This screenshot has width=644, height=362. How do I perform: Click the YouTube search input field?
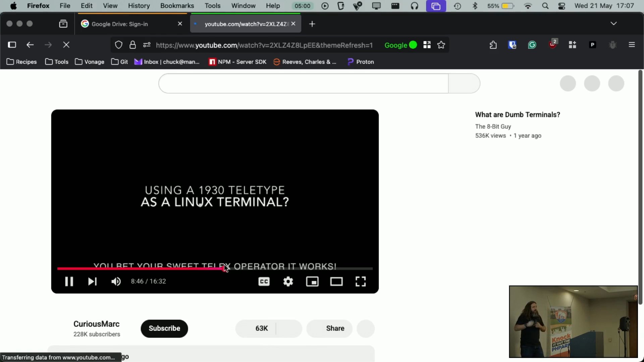pos(303,83)
